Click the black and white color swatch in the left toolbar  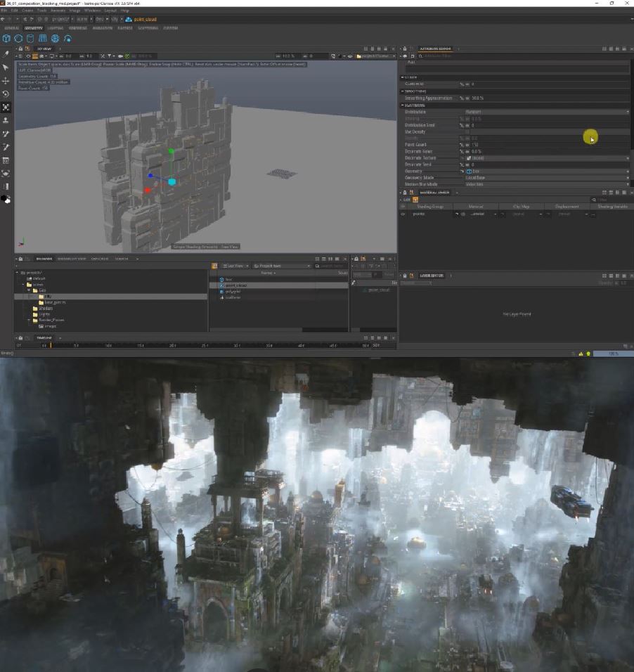pyautogui.click(x=6, y=200)
